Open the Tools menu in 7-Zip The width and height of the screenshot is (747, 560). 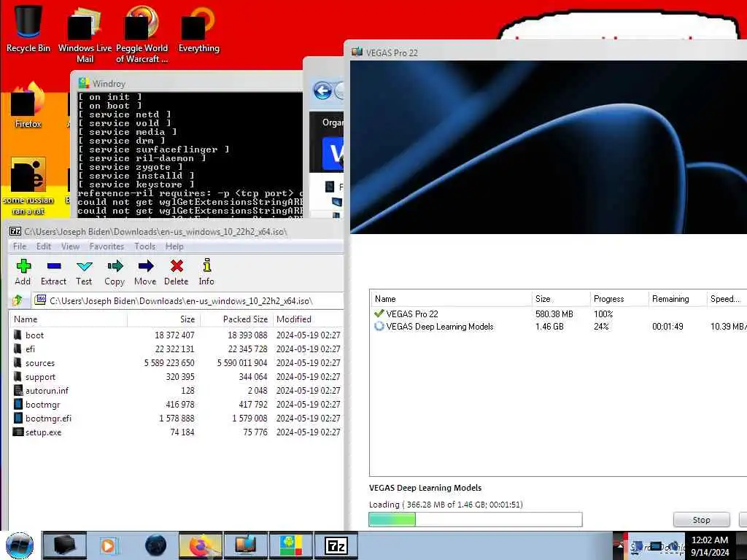click(x=145, y=246)
